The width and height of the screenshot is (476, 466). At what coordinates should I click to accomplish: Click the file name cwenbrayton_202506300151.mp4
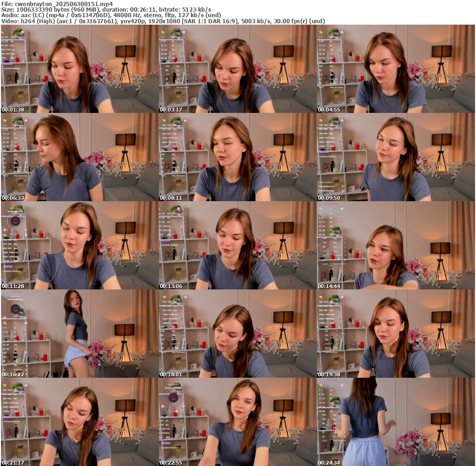63,4
